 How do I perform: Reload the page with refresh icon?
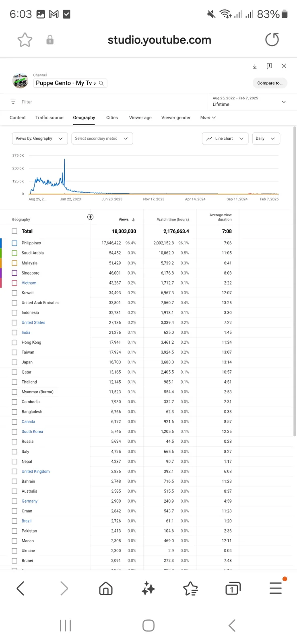tap(272, 40)
